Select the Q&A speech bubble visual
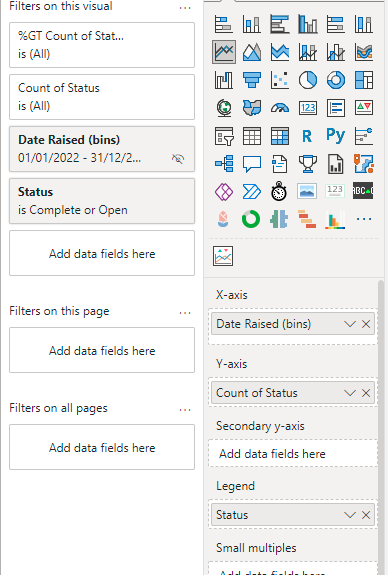The width and height of the screenshot is (388, 575). 252,164
